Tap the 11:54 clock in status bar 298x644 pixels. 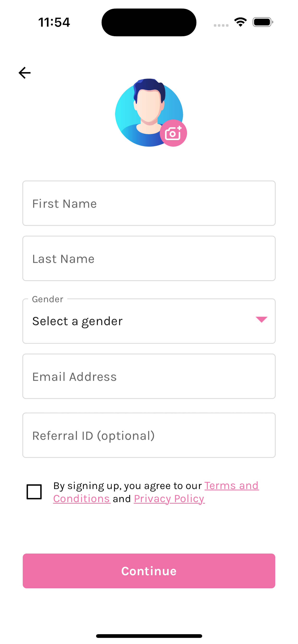tap(54, 22)
